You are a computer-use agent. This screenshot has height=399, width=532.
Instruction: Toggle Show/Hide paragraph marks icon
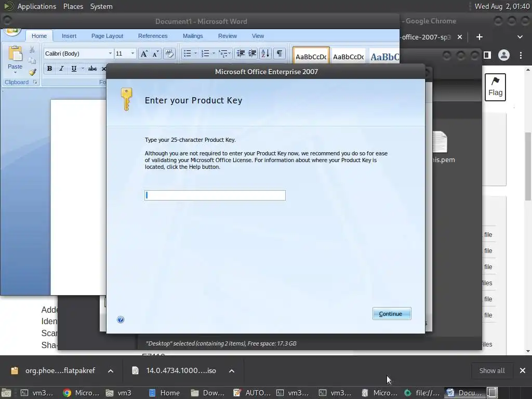coord(279,54)
